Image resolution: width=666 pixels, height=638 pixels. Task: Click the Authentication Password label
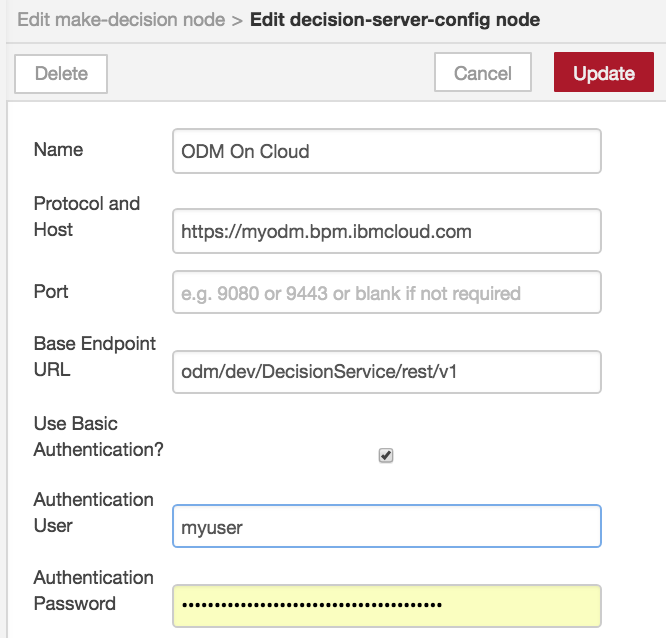click(x=93, y=590)
